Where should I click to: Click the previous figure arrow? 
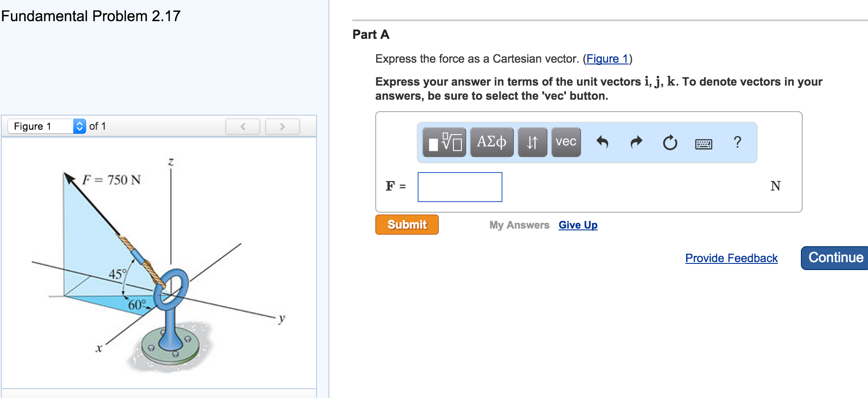[242, 126]
